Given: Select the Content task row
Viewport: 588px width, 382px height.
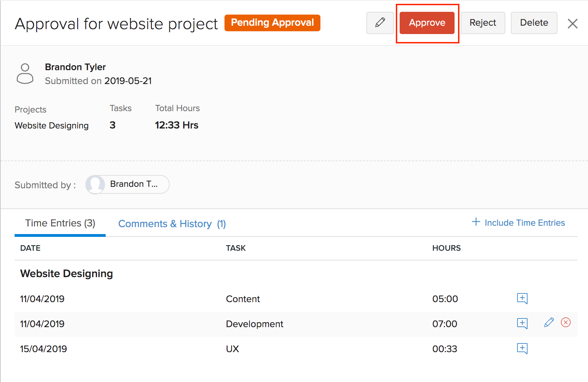Looking at the screenshot, I should click(243, 299).
